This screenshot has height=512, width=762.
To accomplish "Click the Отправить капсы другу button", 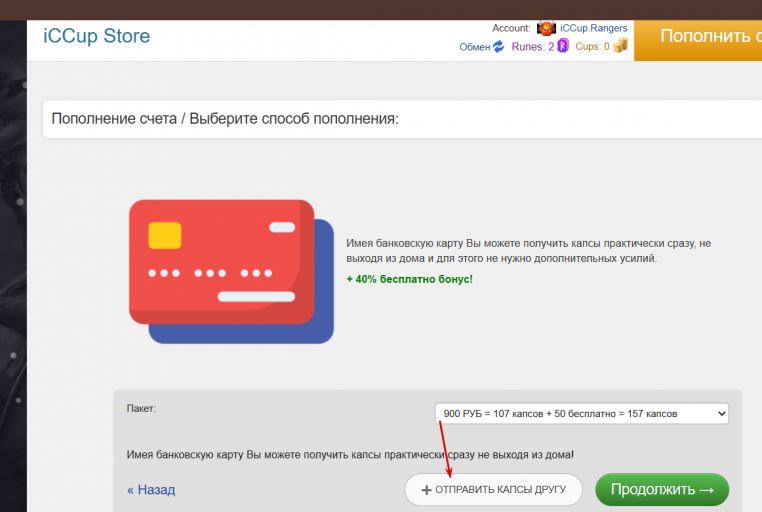I will point(493,490).
